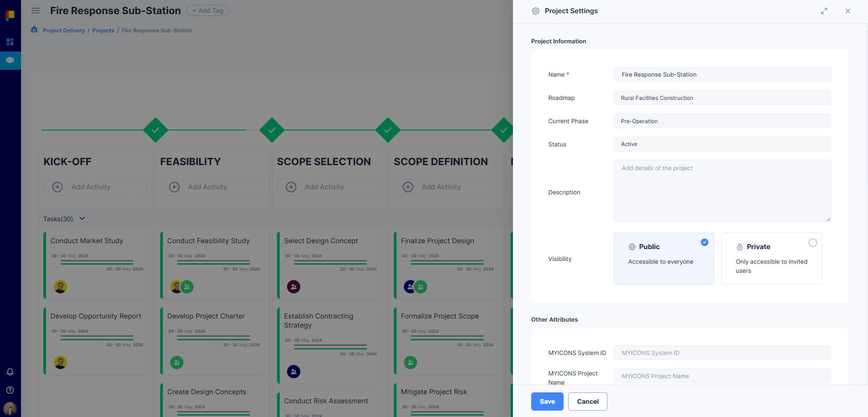
Task: Click the Save button
Action: pyautogui.click(x=547, y=401)
